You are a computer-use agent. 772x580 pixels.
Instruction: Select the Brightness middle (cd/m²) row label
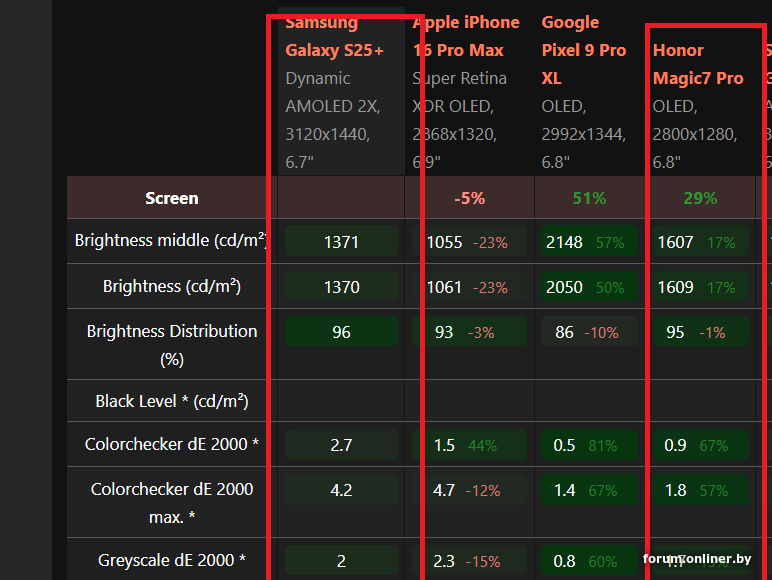(x=170, y=240)
